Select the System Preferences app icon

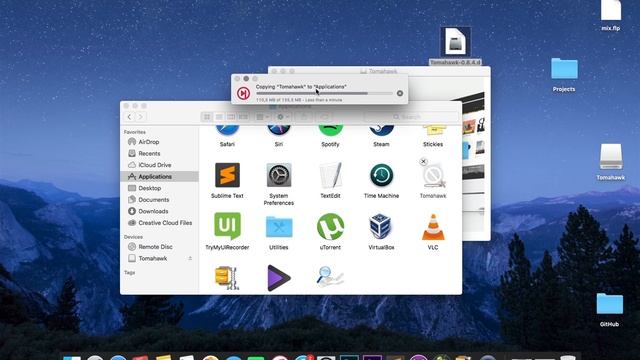coord(279,176)
